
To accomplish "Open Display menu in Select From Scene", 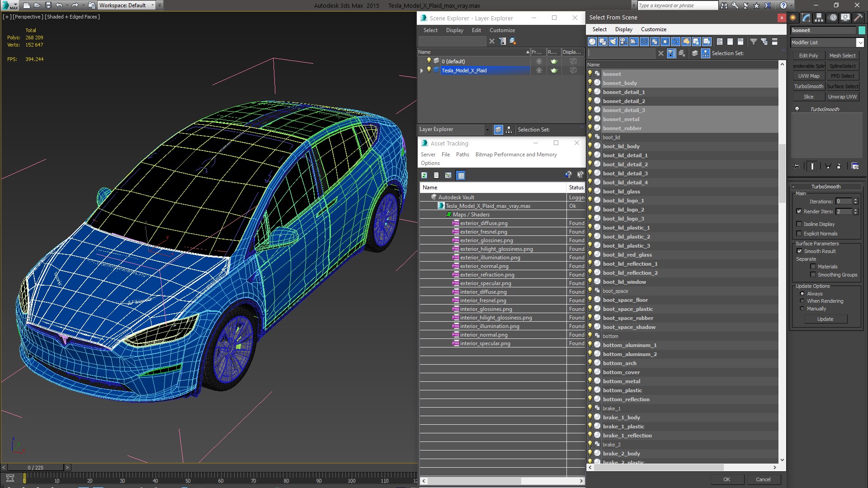I will (x=624, y=29).
